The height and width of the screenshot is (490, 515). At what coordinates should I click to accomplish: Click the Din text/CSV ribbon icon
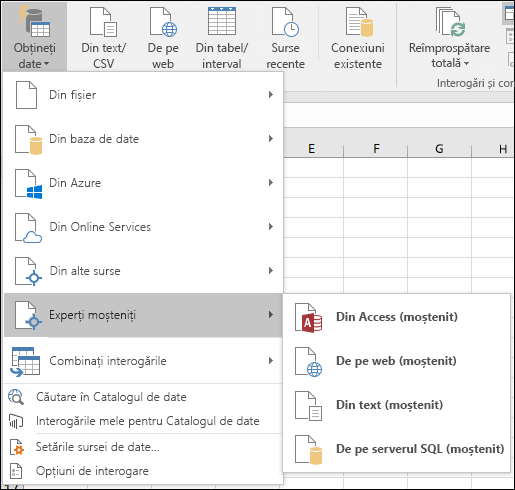pos(103,22)
